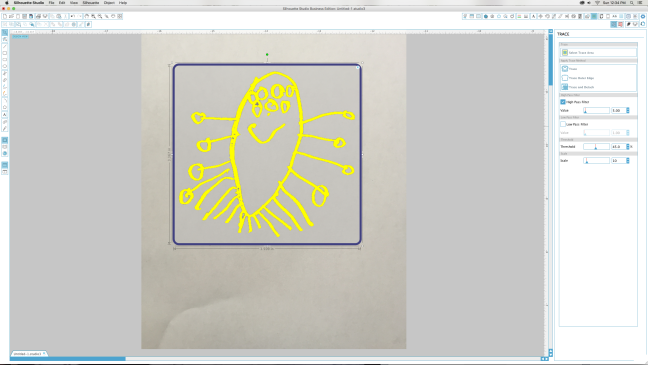Image resolution: width=648 pixels, height=365 pixels.
Task: Click the Threshold value input field
Action: click(x=618, y=146)
